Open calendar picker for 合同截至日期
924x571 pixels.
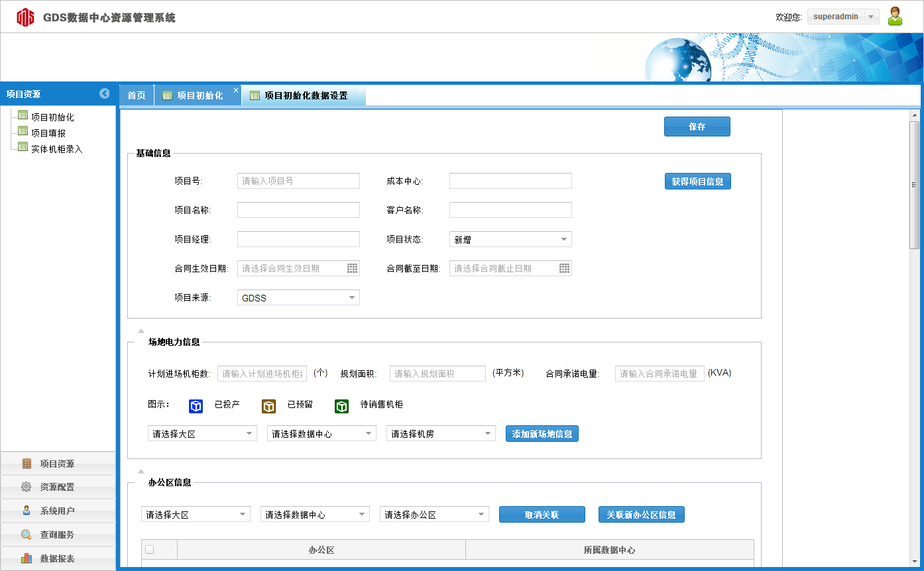click(x=565, y=268)
